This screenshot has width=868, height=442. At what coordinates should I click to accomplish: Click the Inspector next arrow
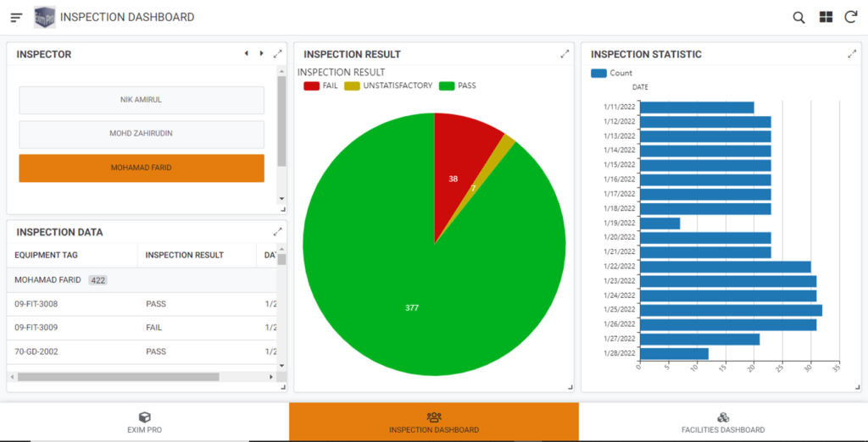pos(261,53)
